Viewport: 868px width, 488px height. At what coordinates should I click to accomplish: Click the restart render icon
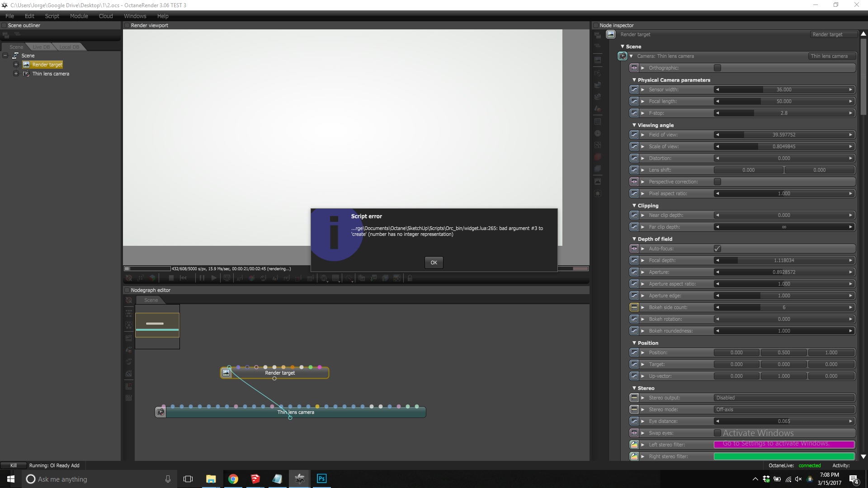coord(183,278)
